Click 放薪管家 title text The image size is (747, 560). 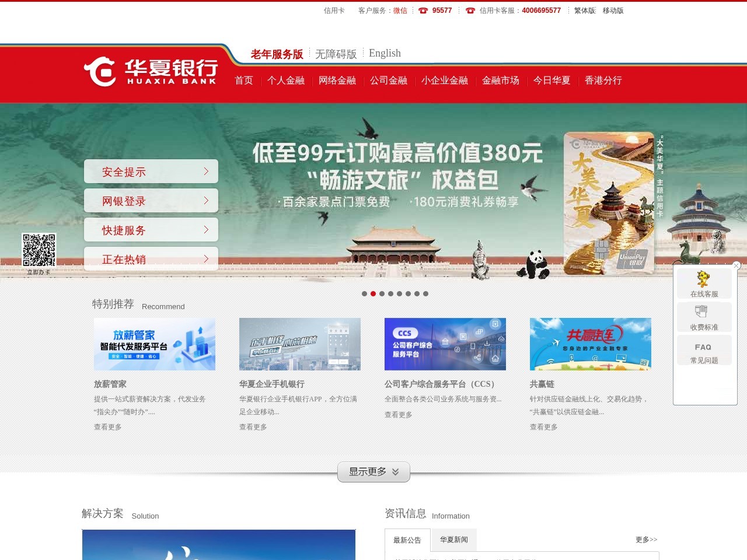(110, 384)
